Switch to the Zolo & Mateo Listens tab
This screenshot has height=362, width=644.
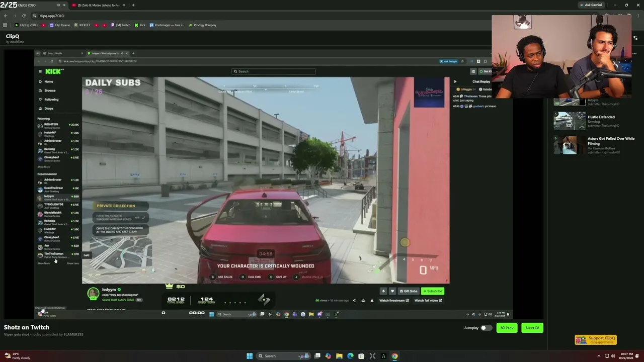click(x=98, y=5)
